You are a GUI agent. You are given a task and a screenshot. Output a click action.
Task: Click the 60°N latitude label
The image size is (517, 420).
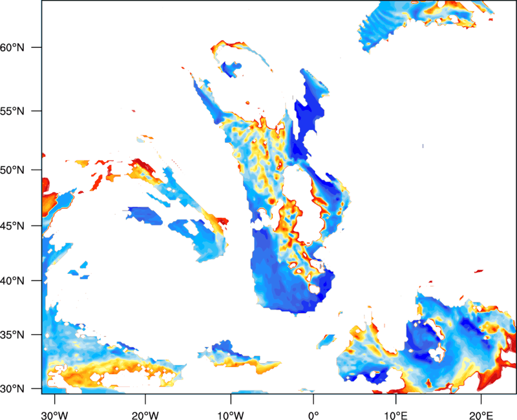coord(12,48)
